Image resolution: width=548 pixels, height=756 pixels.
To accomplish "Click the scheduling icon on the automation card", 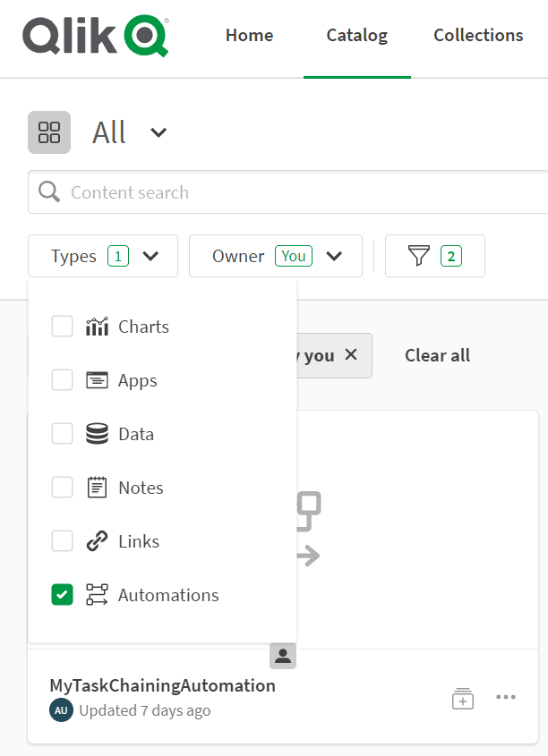I will point(462,698).
